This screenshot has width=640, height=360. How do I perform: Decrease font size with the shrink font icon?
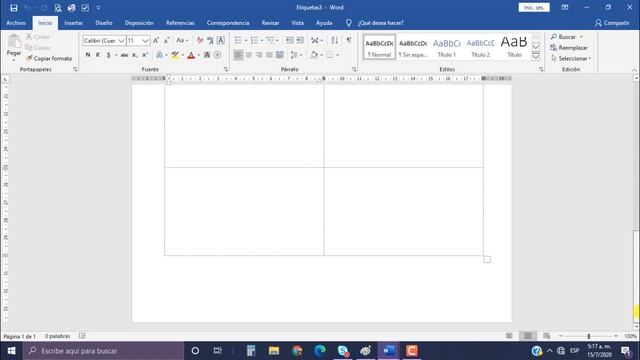click(x=167, y=40)
